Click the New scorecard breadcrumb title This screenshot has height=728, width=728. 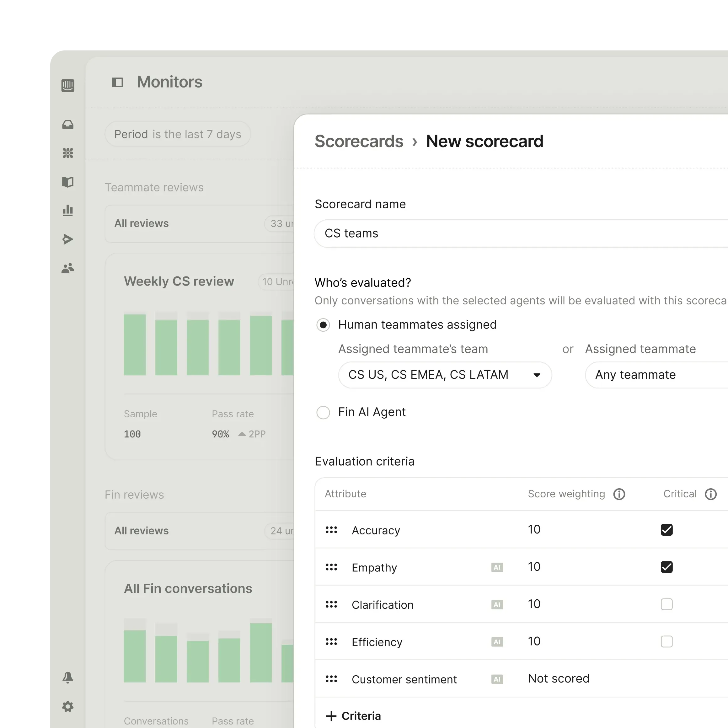pyautogui.click(x=484, y=142)
